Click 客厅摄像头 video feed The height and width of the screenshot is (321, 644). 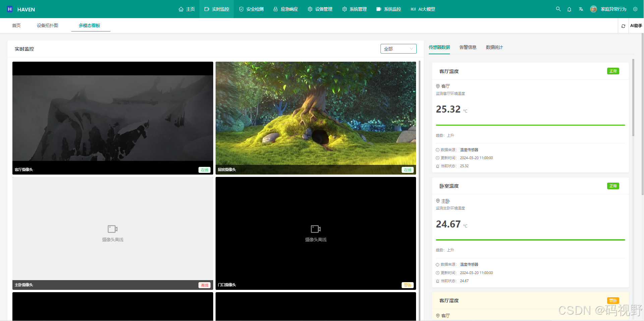point(113,118)
